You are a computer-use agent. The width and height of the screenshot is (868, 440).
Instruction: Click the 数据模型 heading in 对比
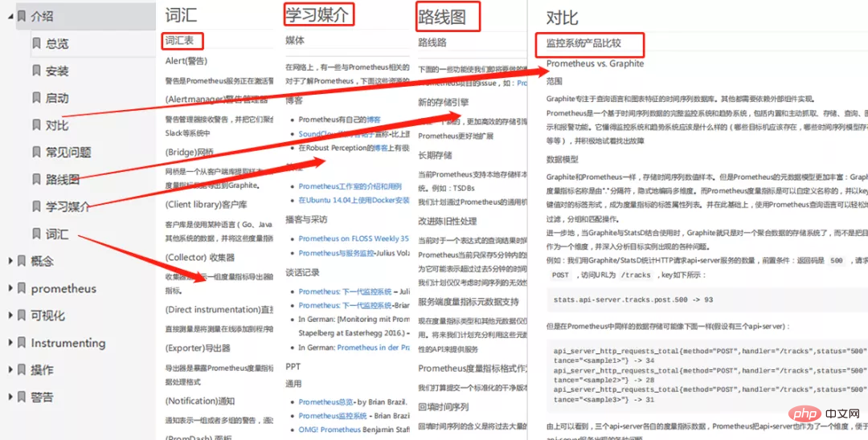point(563,159)
